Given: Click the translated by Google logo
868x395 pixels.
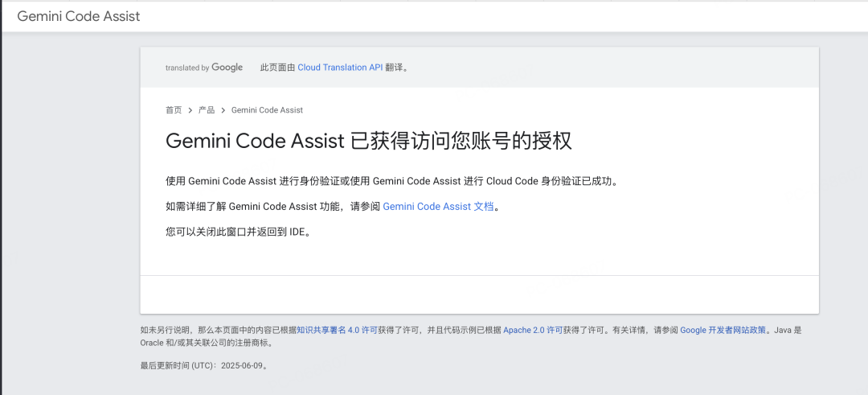Looking at the screenshot, I should (204, 68).
